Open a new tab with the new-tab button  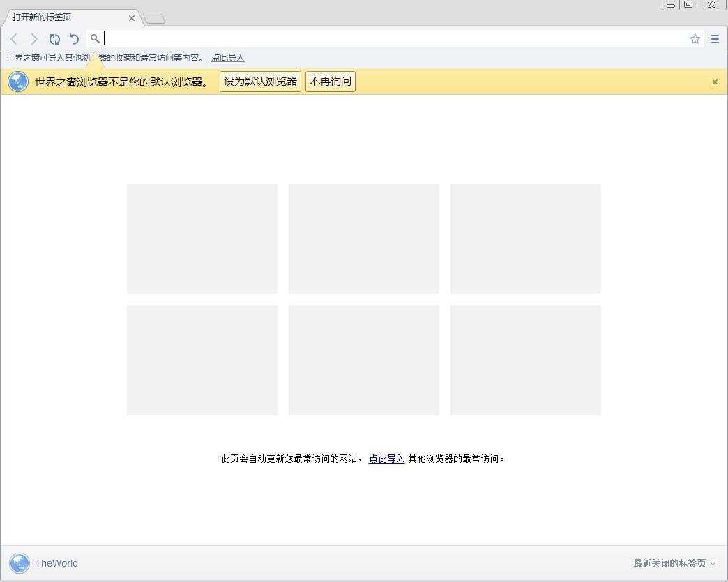pos(154,18)
